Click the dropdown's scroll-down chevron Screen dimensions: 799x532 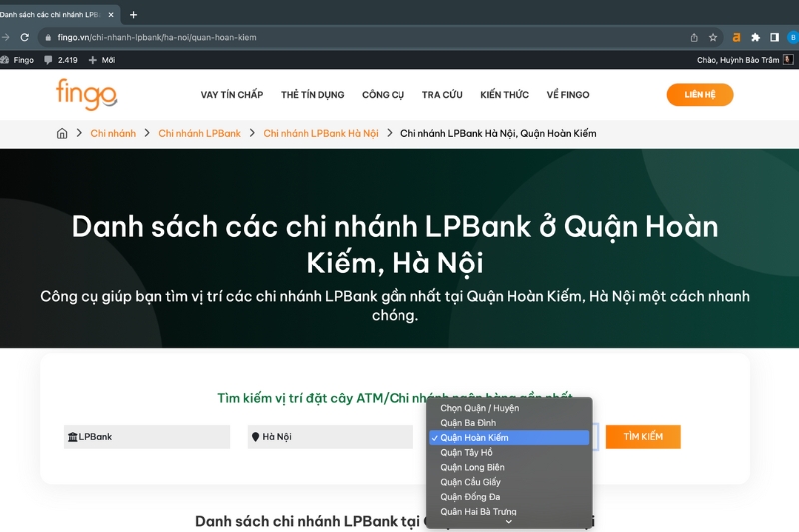pyautogui.click(x=509, y=522)
